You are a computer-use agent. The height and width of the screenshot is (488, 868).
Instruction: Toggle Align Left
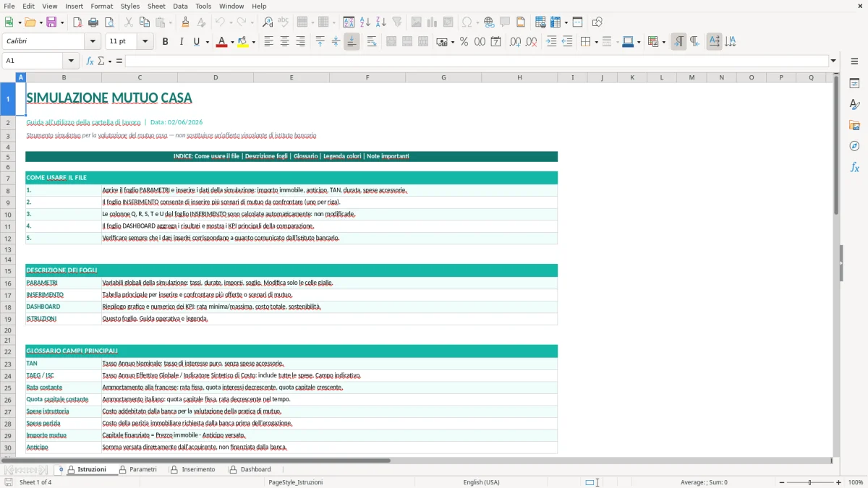pos(269,42)
